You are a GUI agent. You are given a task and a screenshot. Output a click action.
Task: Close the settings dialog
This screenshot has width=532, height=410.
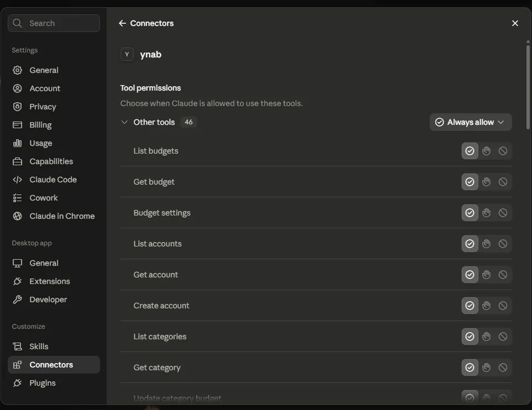click(515, 23)
